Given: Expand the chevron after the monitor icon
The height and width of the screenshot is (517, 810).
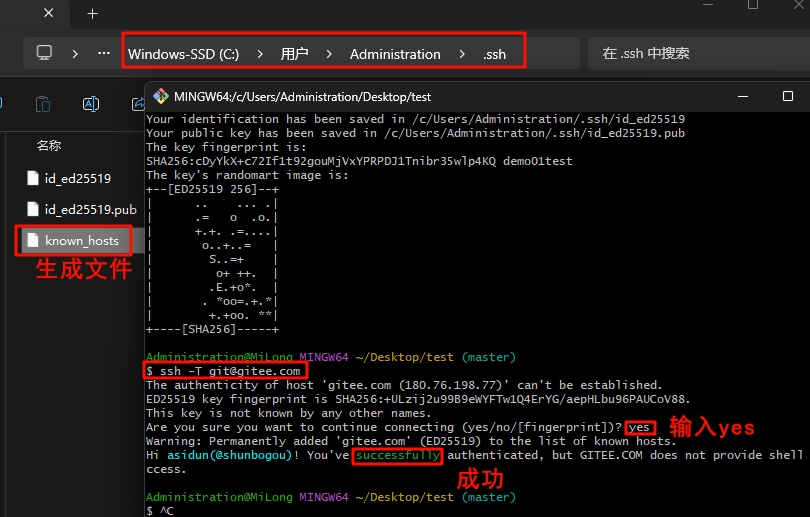Looking at the screenshot, I should point(75,54).
